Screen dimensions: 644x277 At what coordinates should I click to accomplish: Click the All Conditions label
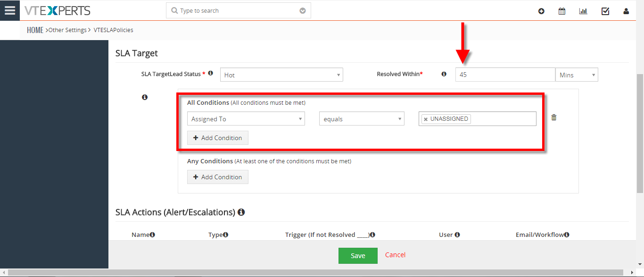click(208, 102)
